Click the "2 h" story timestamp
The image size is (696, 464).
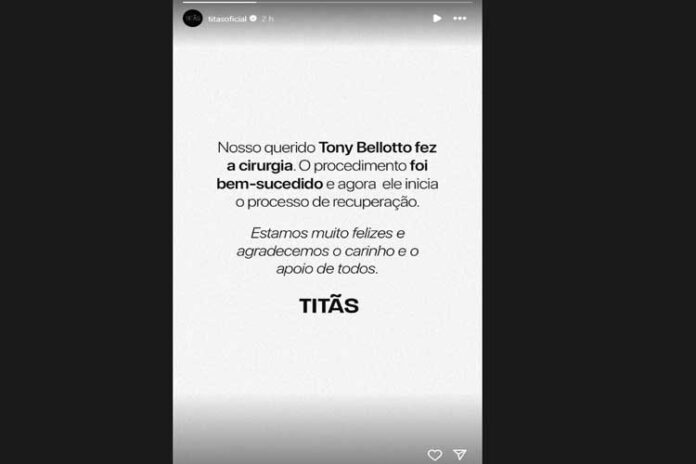click(267, 19)
